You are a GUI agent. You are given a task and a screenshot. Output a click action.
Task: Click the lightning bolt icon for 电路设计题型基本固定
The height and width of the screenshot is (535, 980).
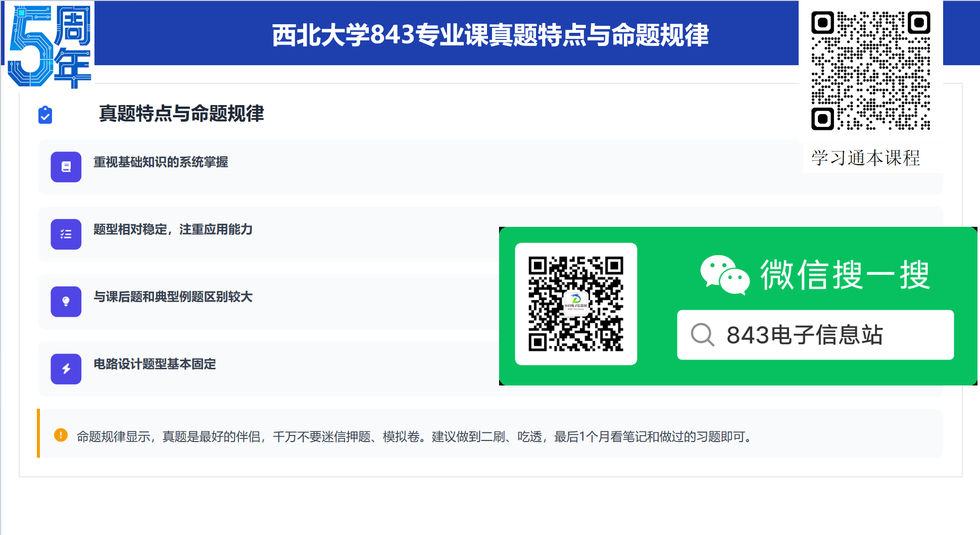click(x=66, y=369)
